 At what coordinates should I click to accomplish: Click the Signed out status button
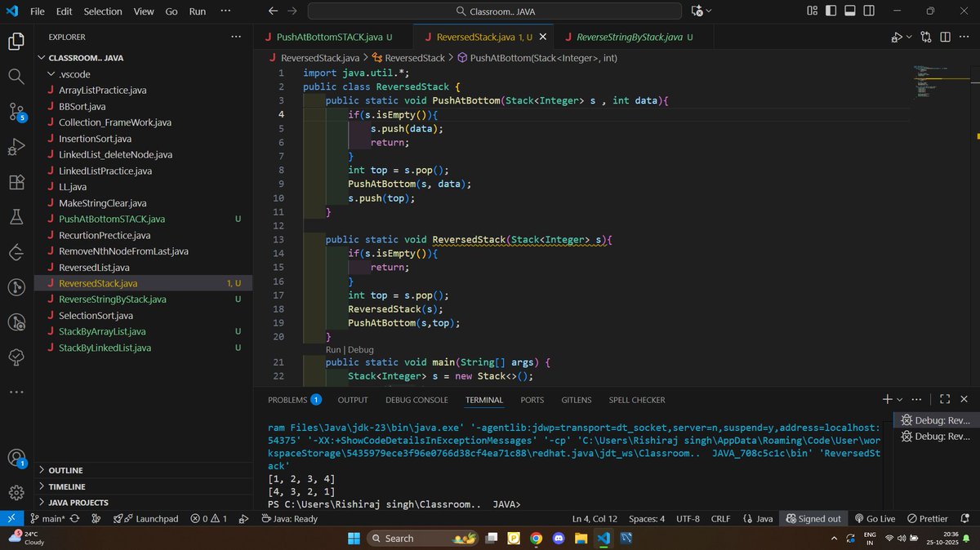(x=813, y=518)
